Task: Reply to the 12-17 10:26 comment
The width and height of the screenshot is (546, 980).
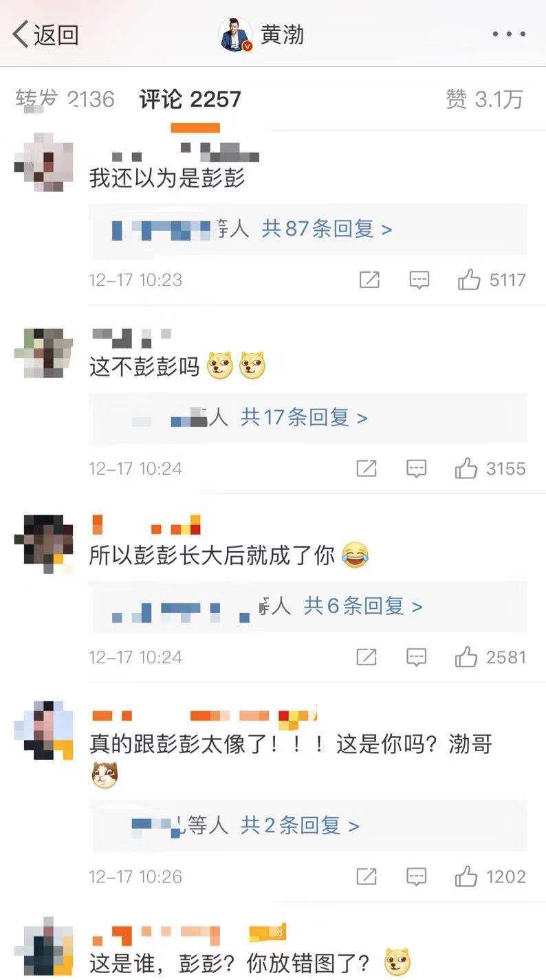Action: (x=417, y=876)
